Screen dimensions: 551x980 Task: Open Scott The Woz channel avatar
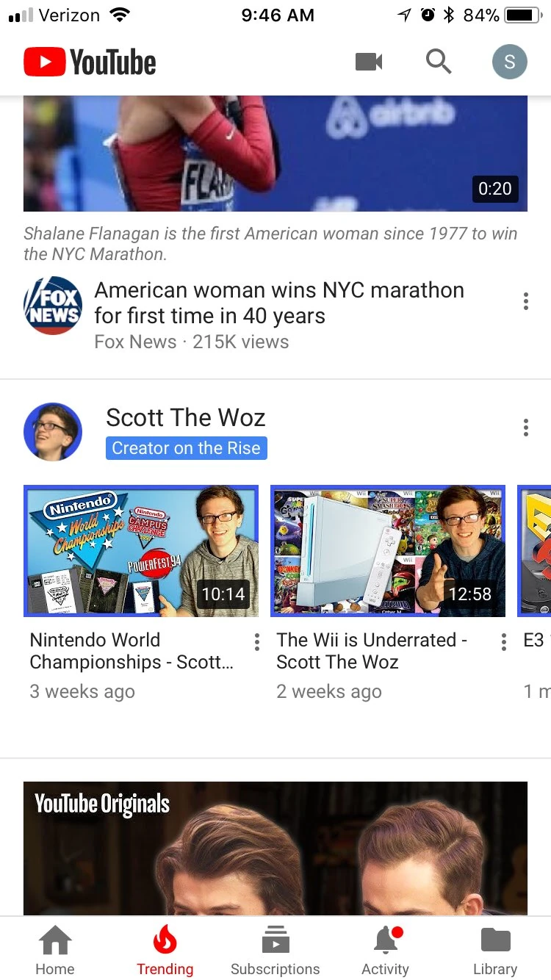pyautogui.click(x=53, y=431)
